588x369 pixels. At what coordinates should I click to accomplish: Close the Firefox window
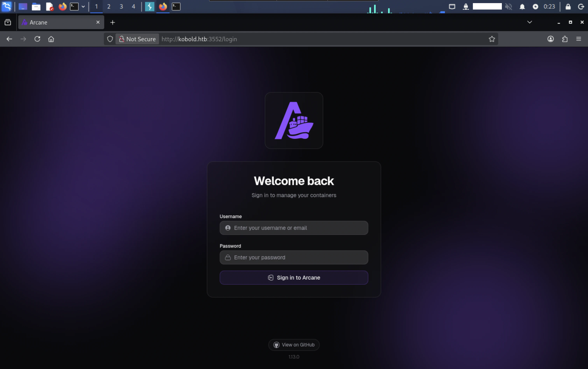point(582,22)
